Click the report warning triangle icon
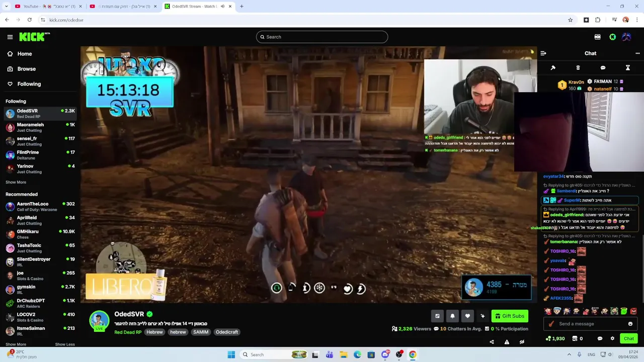The width and height of the screenshot is (644, 362). click(x=507, y=342)
